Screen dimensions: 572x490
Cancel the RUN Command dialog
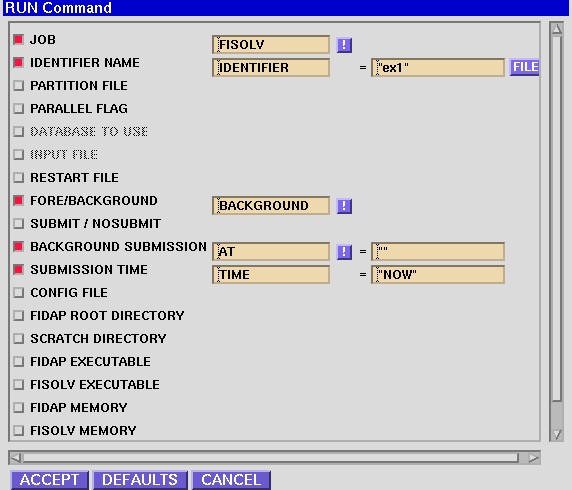231,480
